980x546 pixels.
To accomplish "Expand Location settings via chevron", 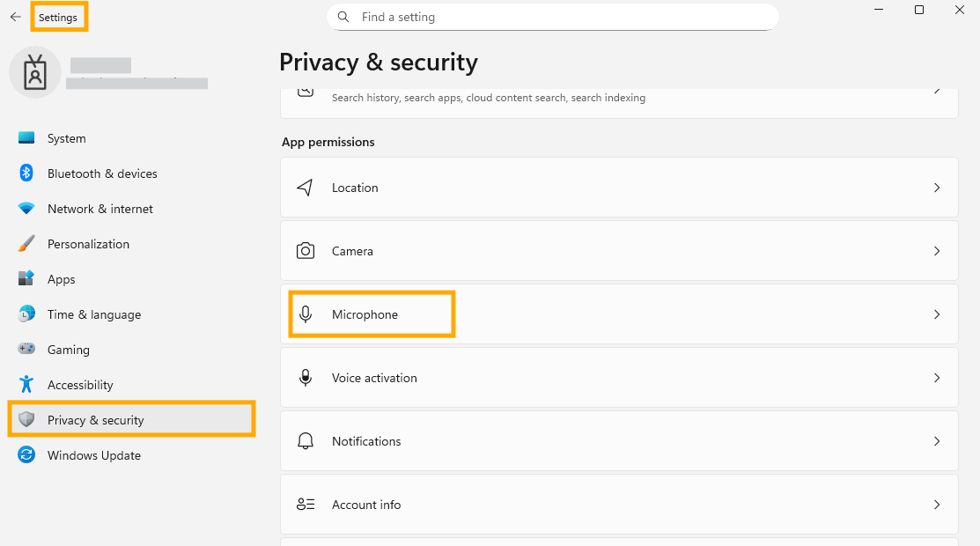I will tap(936, 188).
